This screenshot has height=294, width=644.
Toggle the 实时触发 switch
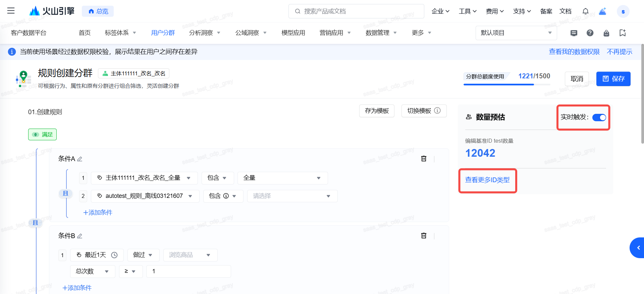599,118
